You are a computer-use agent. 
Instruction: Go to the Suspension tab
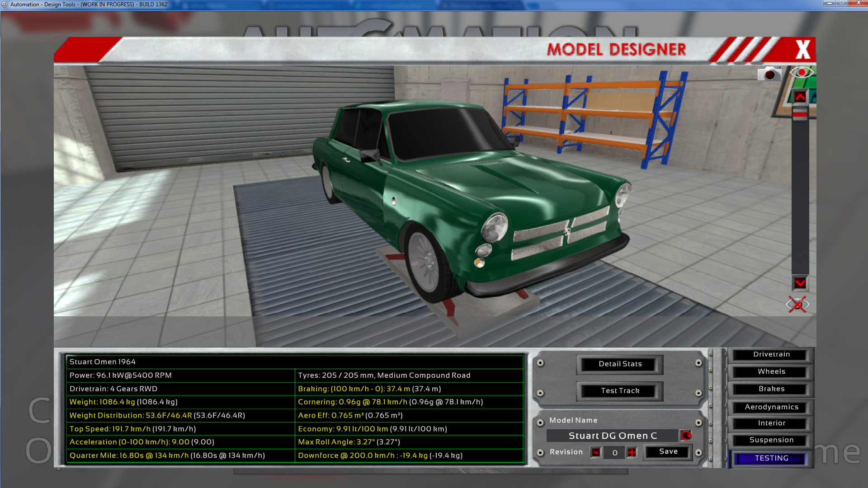[x=771, y=440]
